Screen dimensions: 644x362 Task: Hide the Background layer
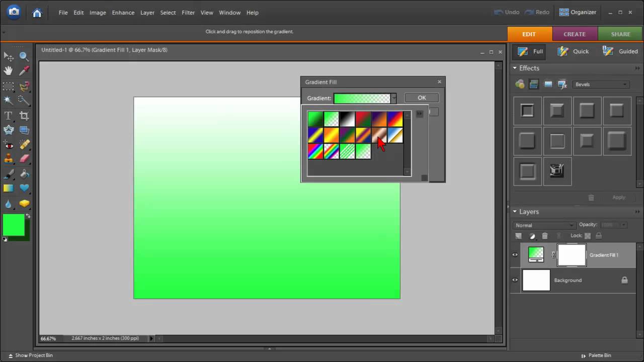click(515, 280)
